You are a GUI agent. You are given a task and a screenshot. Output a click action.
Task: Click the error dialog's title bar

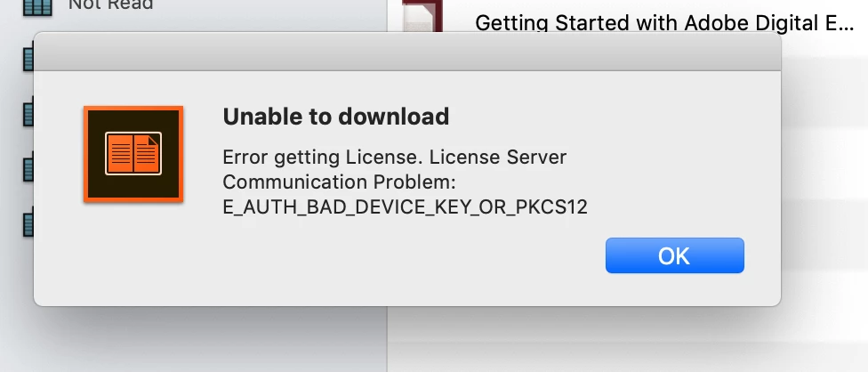407,52
